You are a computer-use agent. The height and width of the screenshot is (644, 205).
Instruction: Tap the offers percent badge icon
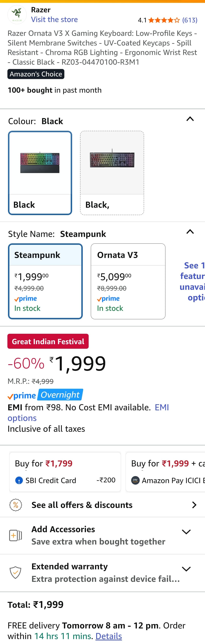[x=16, y=505]
